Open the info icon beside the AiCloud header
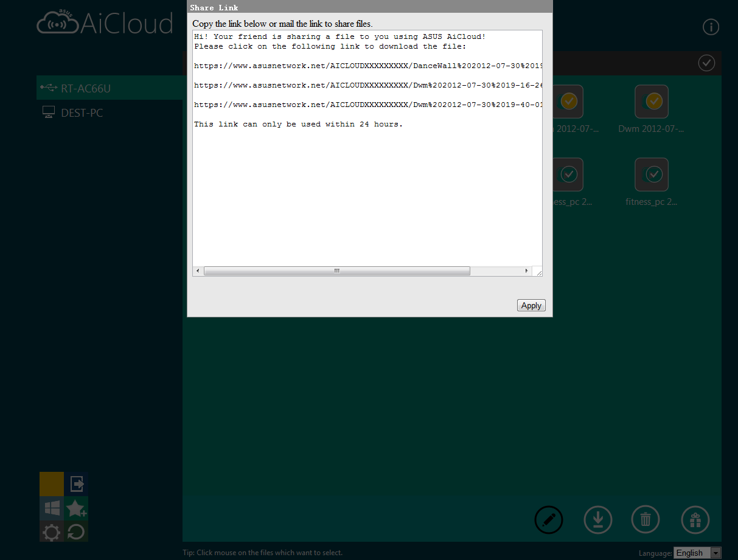 tap(711, 27)
